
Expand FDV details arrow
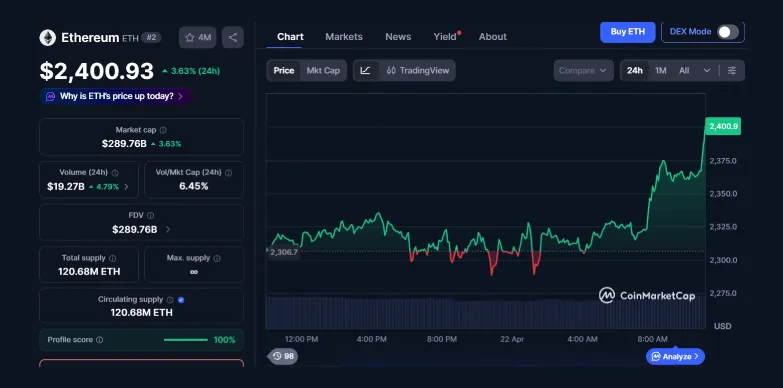(x=168, y=230)
